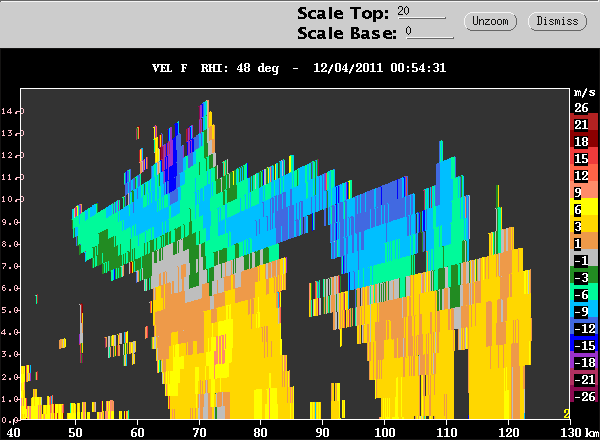The image size is (600, 440).
Task: Click the 15 m/s legend swatch
Action: pyautogui.click(x=580, y=158)
